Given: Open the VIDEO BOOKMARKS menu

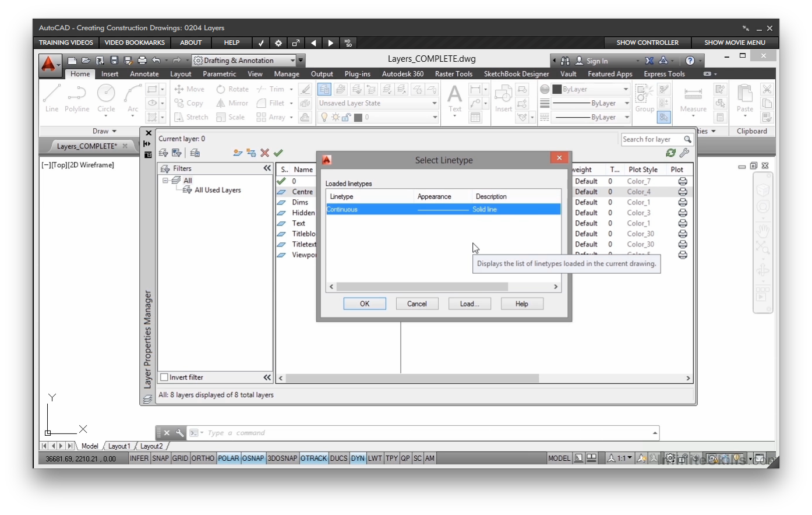Looking at the screenshot, I should (135, 43).
